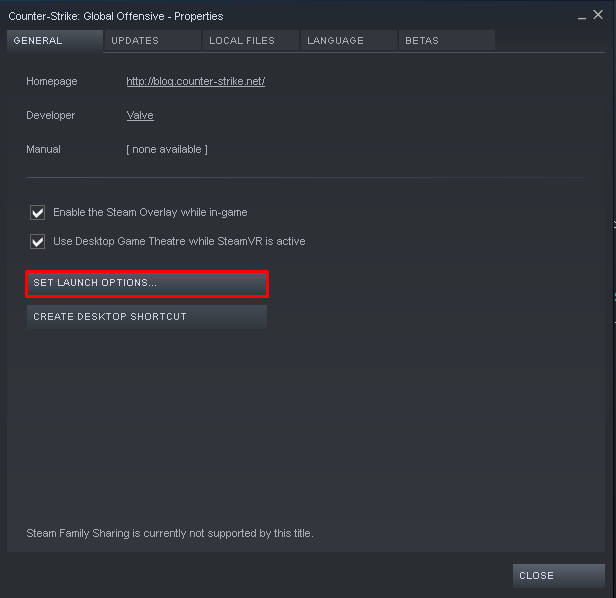Click the Homepage field label
This screenshot has width=616, height=598.
[51, 81]
